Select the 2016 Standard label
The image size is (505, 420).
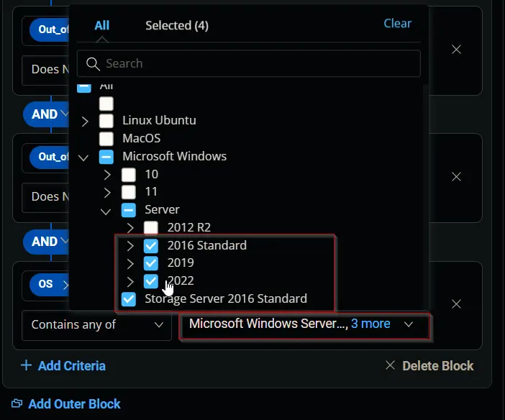click(206, 245)
